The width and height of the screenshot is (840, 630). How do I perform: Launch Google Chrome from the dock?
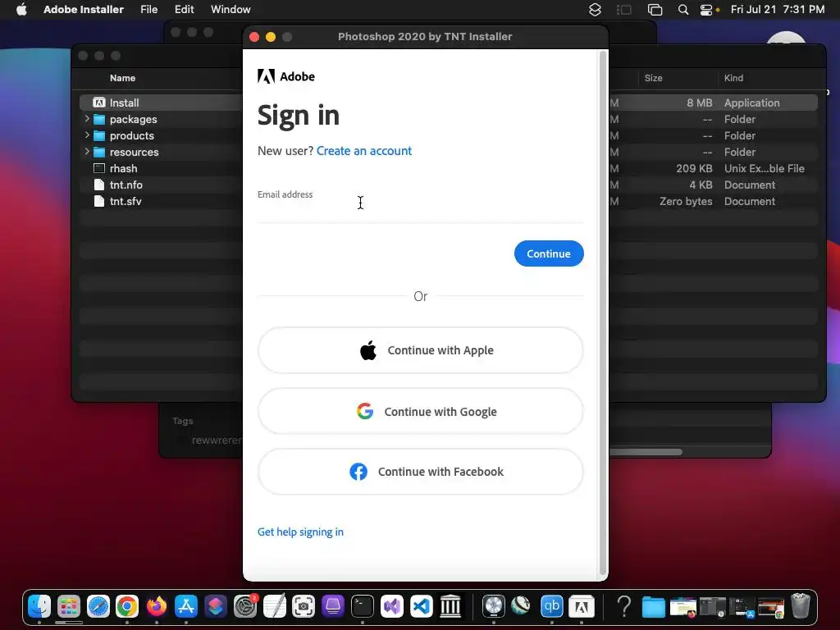(127, 606)
